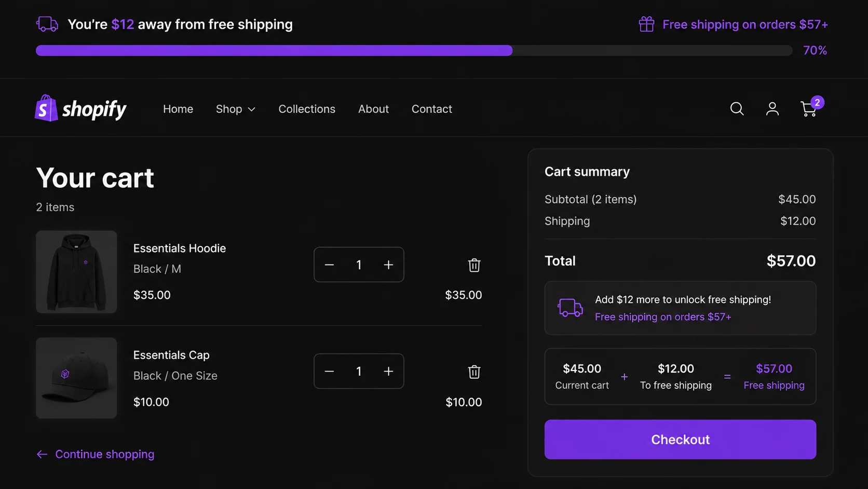The height and width of the screenshot is (489, 868).
Task: Click the gift box icon in banner
Action: point(646,24)
